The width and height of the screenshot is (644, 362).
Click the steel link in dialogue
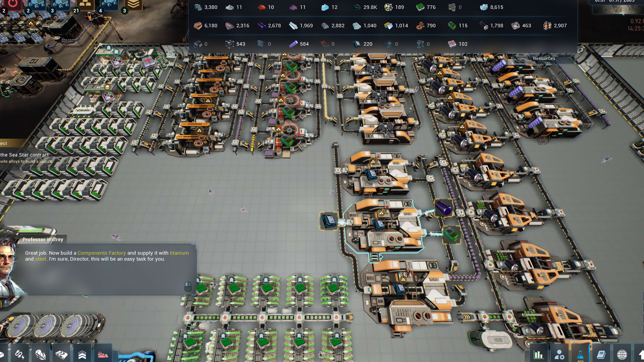(41, 259)
